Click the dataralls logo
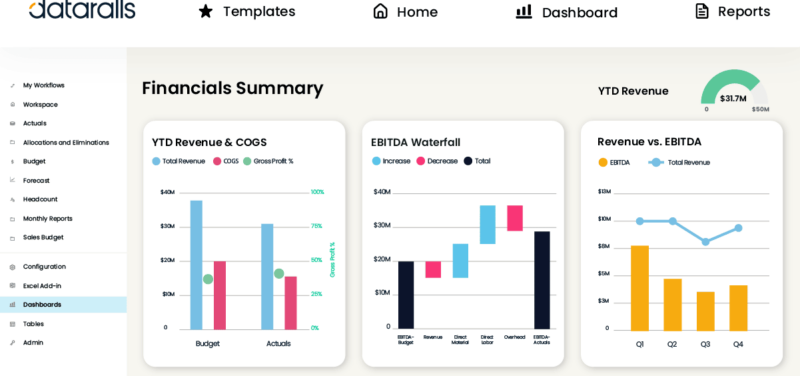Image resolution: width=800 pixels, height=376 pixels. (x=82, y=9)
